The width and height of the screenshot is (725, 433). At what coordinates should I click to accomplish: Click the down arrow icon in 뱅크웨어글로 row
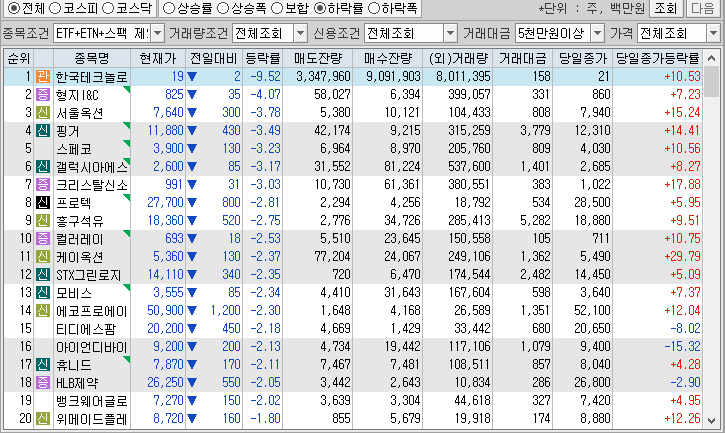tap(192, 401)
